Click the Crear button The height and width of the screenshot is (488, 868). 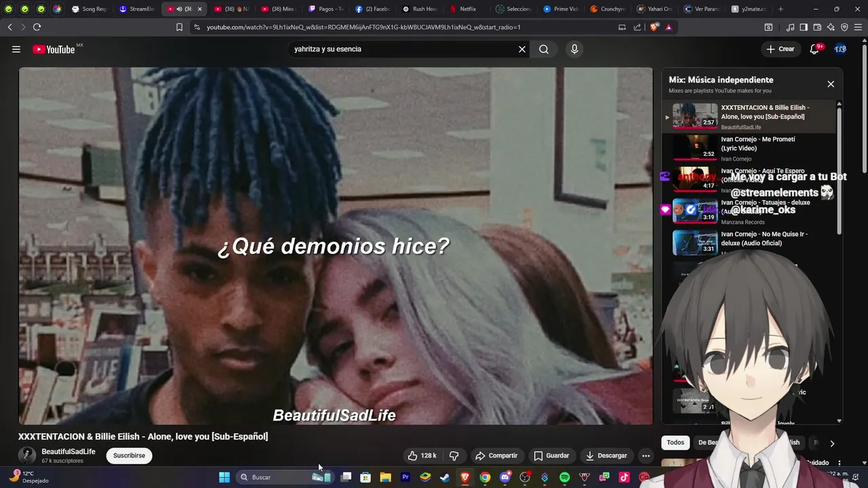[781, 49]
